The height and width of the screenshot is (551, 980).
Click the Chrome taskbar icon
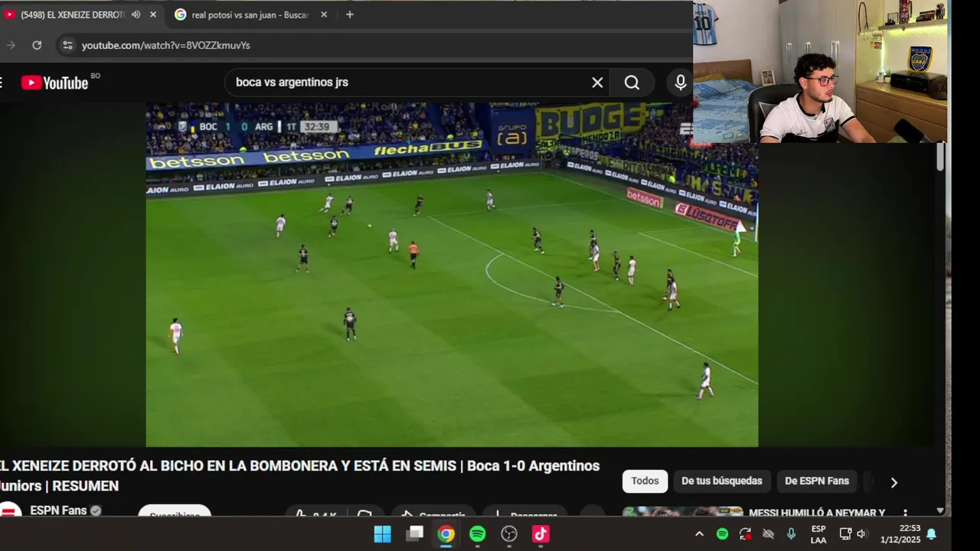click(x=446, y=534)
